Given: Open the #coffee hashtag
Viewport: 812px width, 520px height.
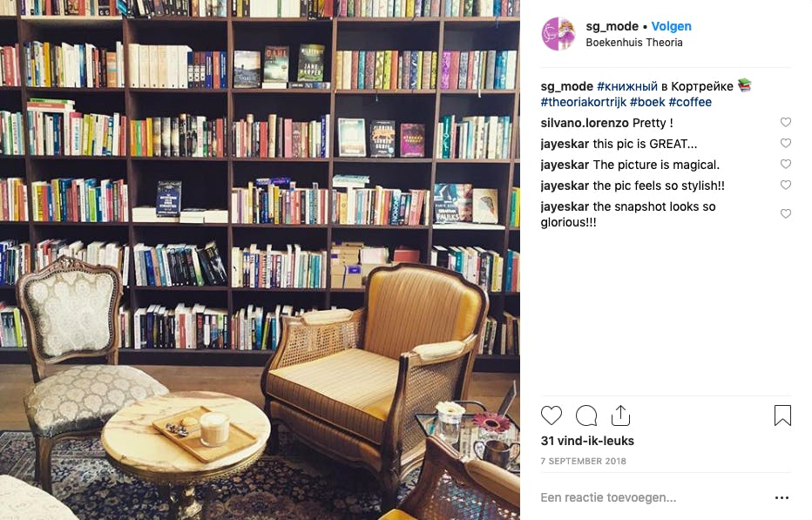Looking at the screenshot, I should 690,102.
